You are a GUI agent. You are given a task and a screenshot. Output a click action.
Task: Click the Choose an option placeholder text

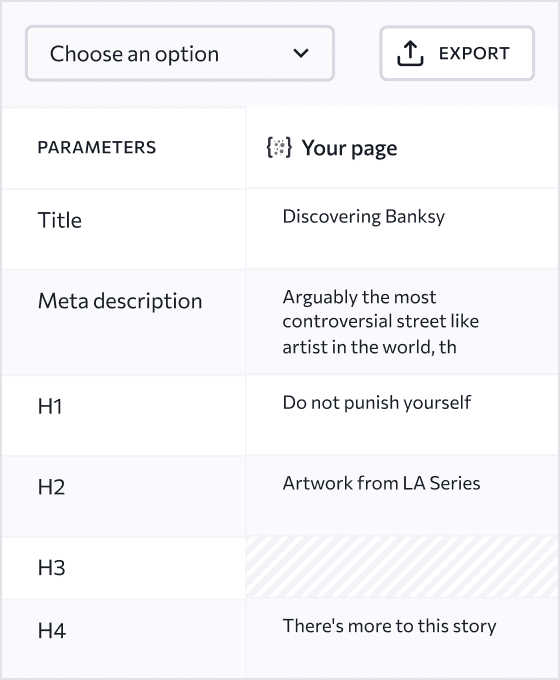[x=134, y=54]
